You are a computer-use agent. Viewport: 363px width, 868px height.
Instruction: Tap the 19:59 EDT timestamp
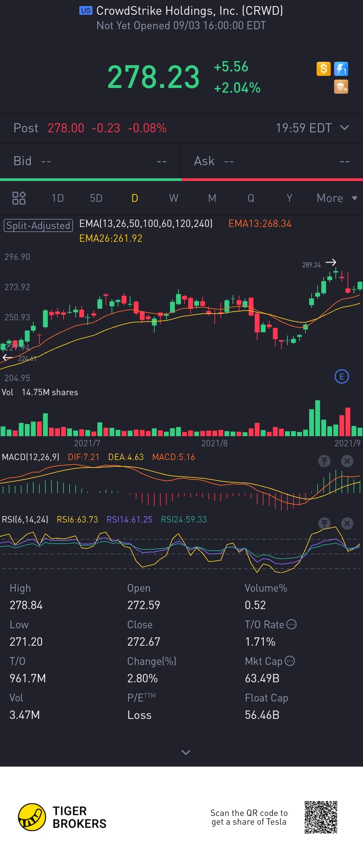click(304, 128)
